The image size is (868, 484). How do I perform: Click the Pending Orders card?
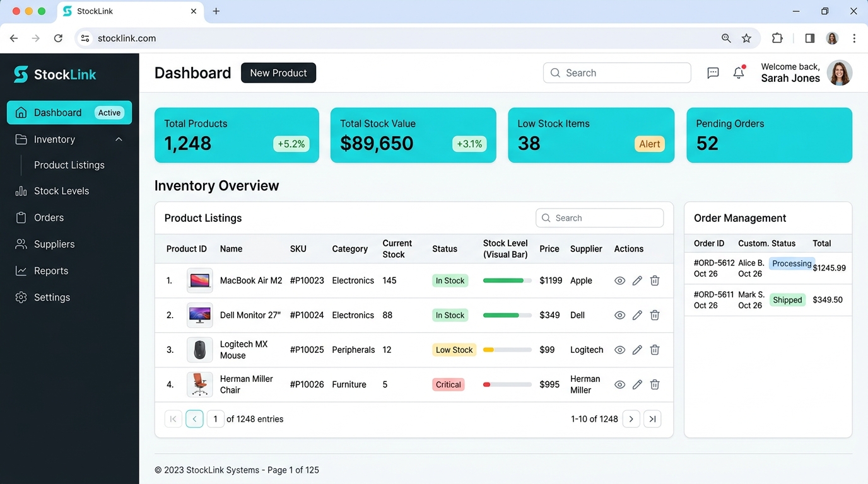(769, 135)
